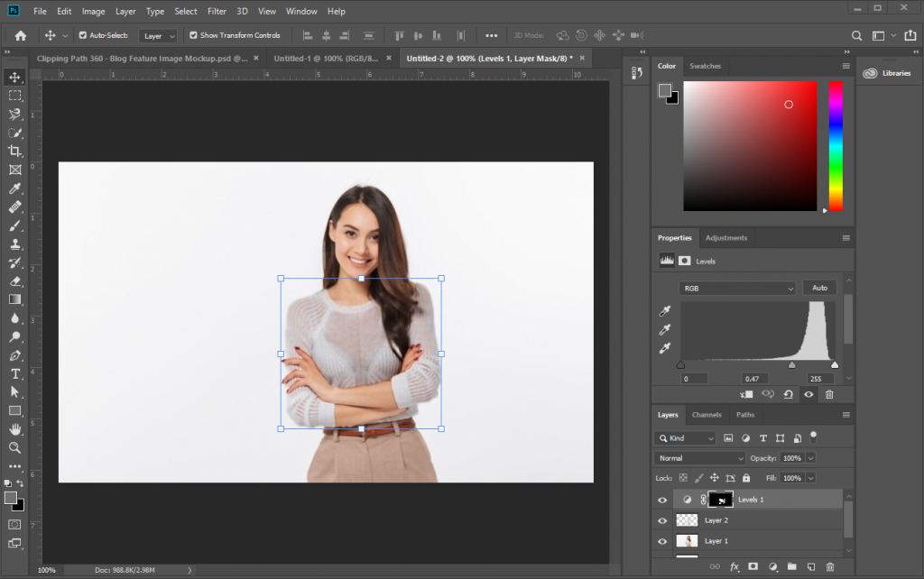924x579 pixels.
Task: Select the Hand tool
Action: pyautogui.click(x=14, y=429)
